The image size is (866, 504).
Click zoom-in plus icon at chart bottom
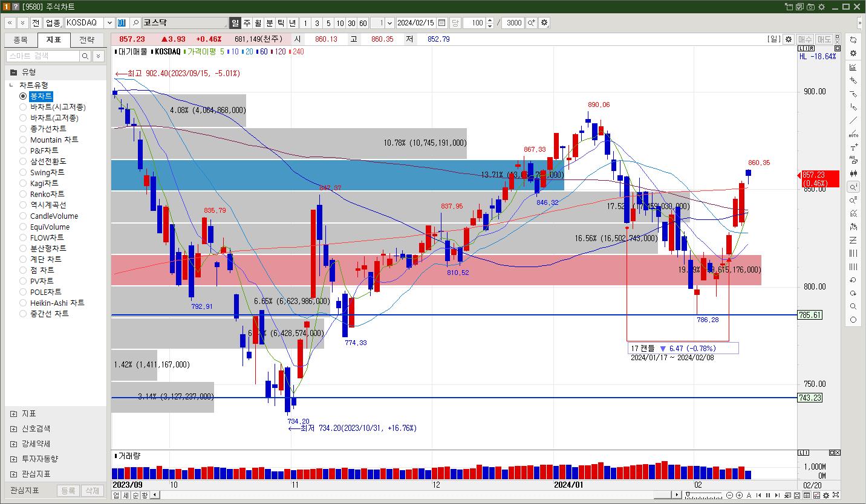[x=739, y=496]
